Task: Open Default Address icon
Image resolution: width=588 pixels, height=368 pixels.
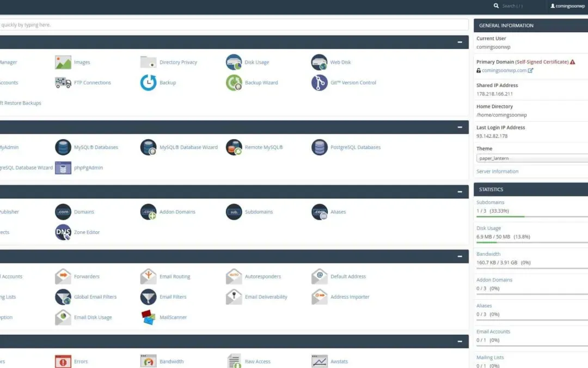Action: (x=319, y=276)
